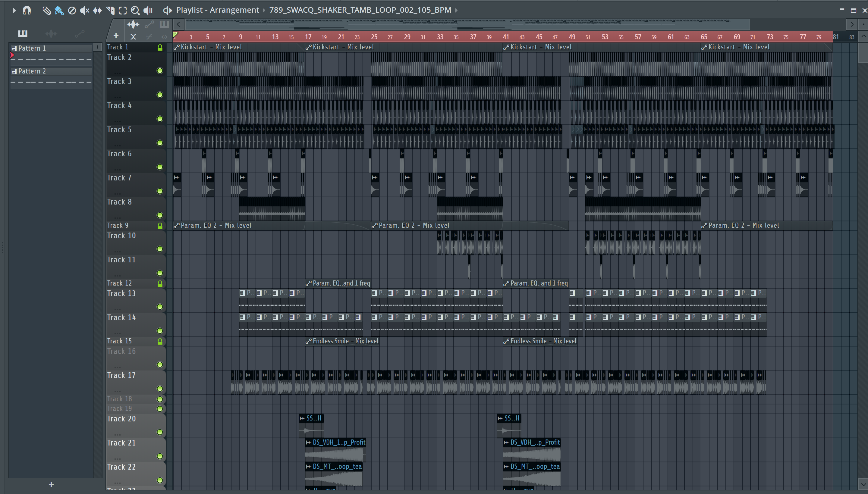Open Playlist - Arrangement breadcrumb menu
868x494 pixels.
217,10
